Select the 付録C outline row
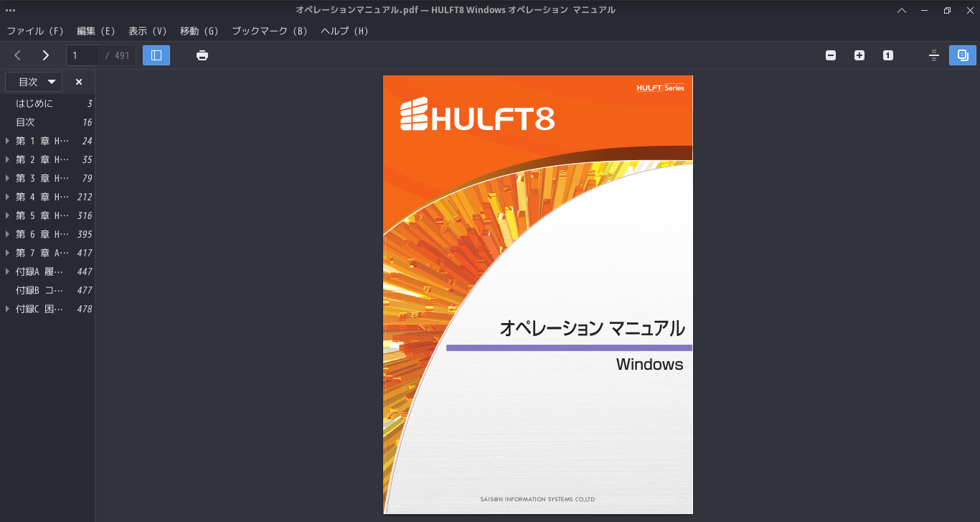The width and height of the screenshot is (980, 522). click(x=47, y=309)
